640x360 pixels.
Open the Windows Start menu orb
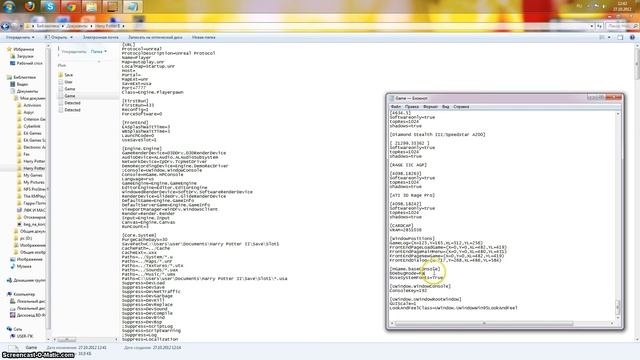coord(9,6)
